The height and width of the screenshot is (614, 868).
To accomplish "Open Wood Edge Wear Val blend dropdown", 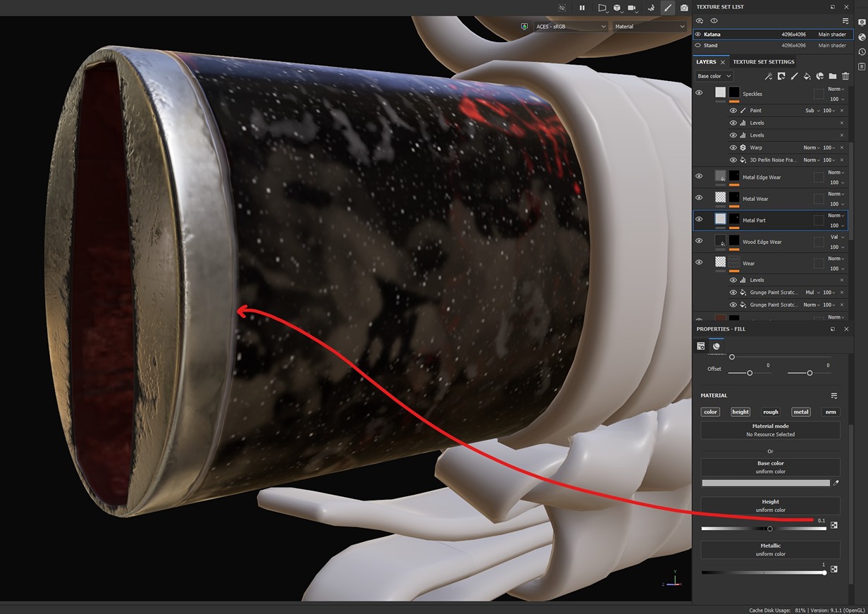I will (x=836, y=237).
